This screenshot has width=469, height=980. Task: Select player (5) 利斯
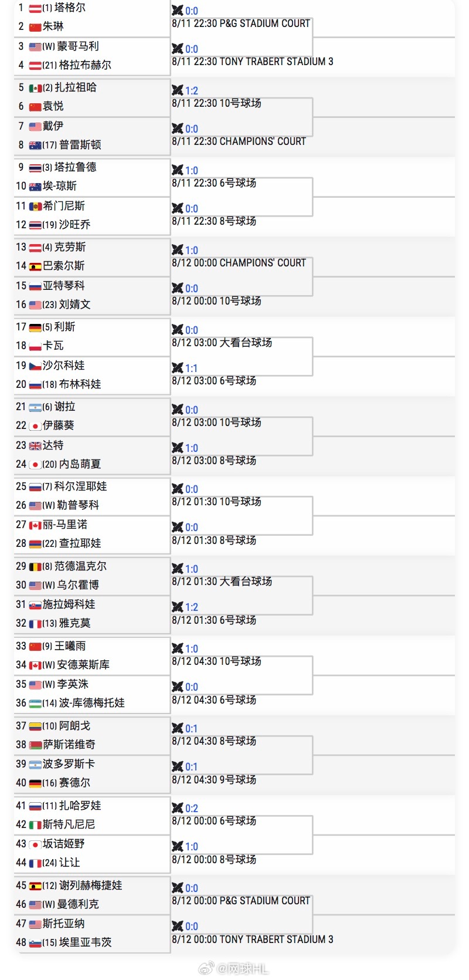[59, 327]
